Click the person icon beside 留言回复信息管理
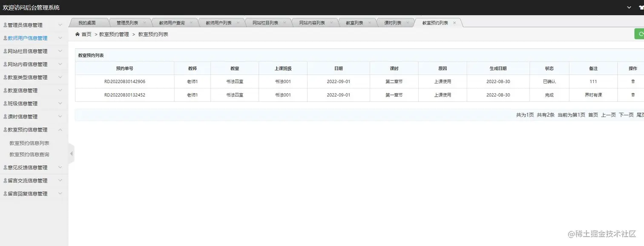This screenshot has width=644, height=246. click(x=5, y=194)
